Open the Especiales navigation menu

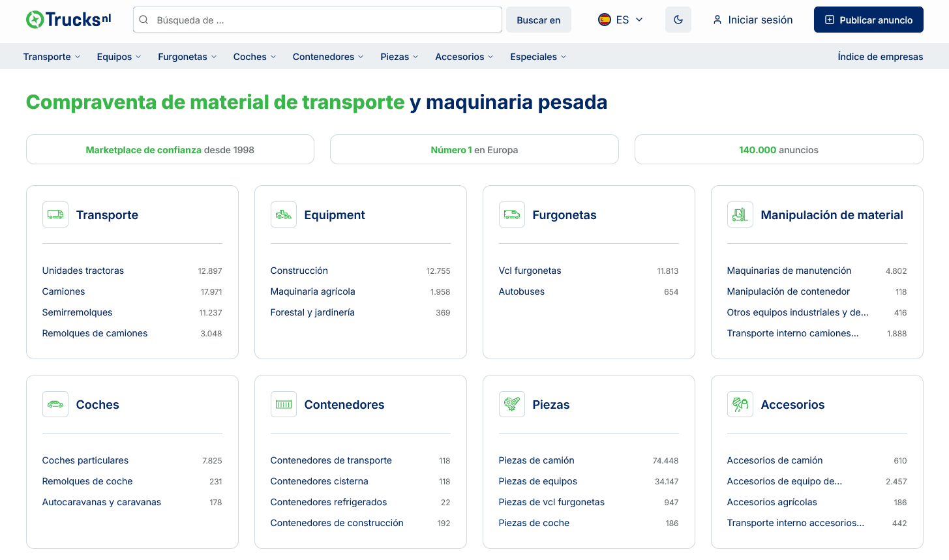(537, 57)
